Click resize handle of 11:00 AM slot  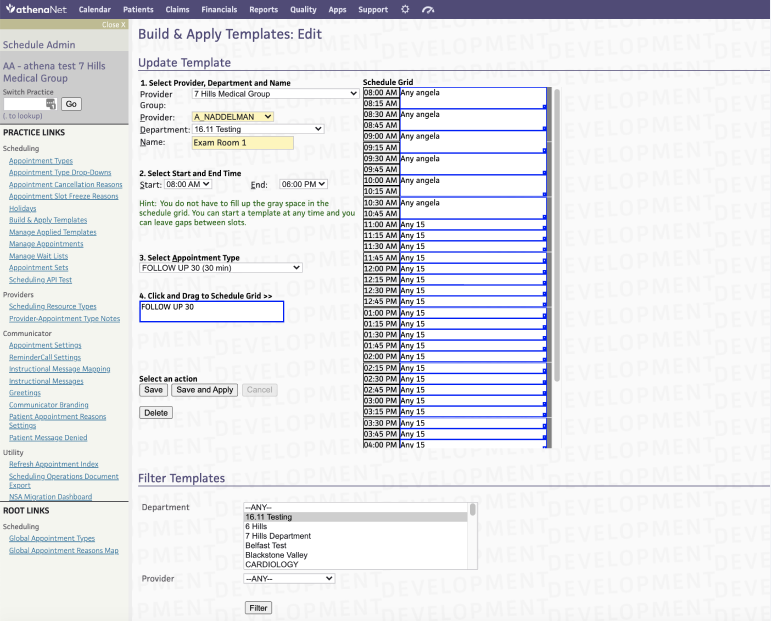click(544, 228)
